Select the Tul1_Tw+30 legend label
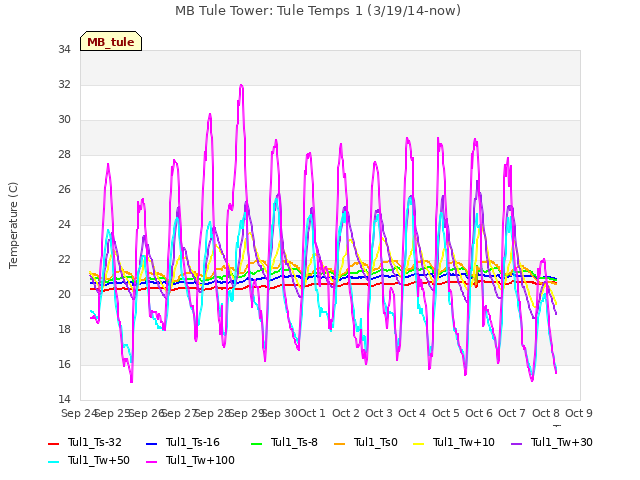This screenshot has width=640, height=480. coord(562,442)
